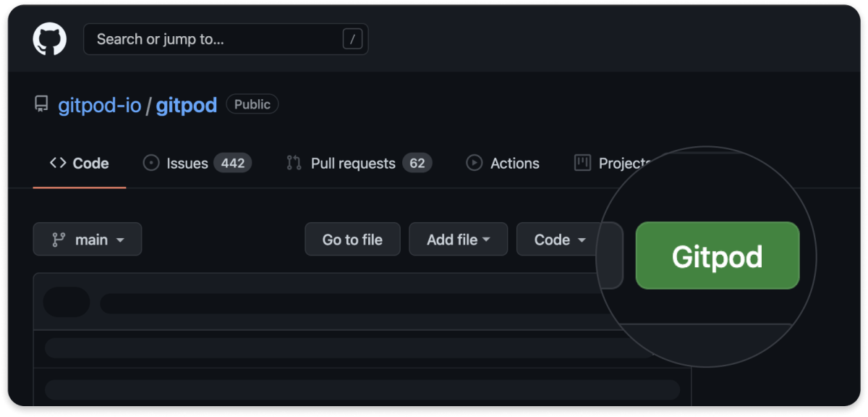
Task: Click the Public repository badge
Action: point(252,104)
